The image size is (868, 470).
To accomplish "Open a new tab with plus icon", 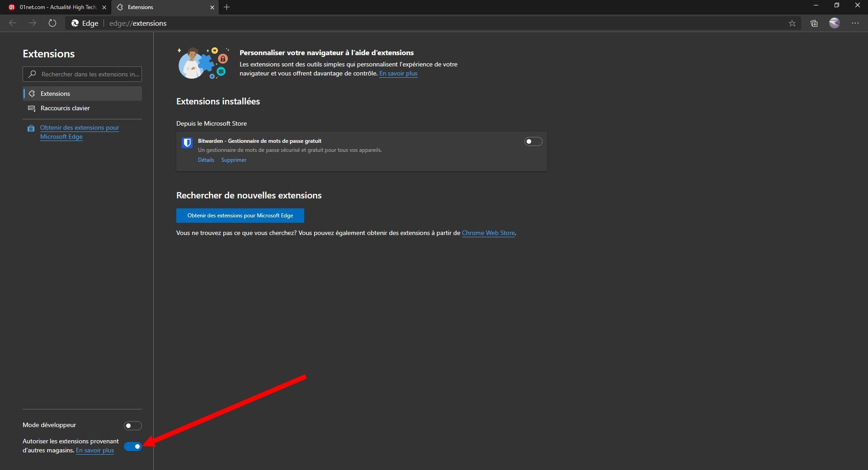I will (x=227, y=7).
